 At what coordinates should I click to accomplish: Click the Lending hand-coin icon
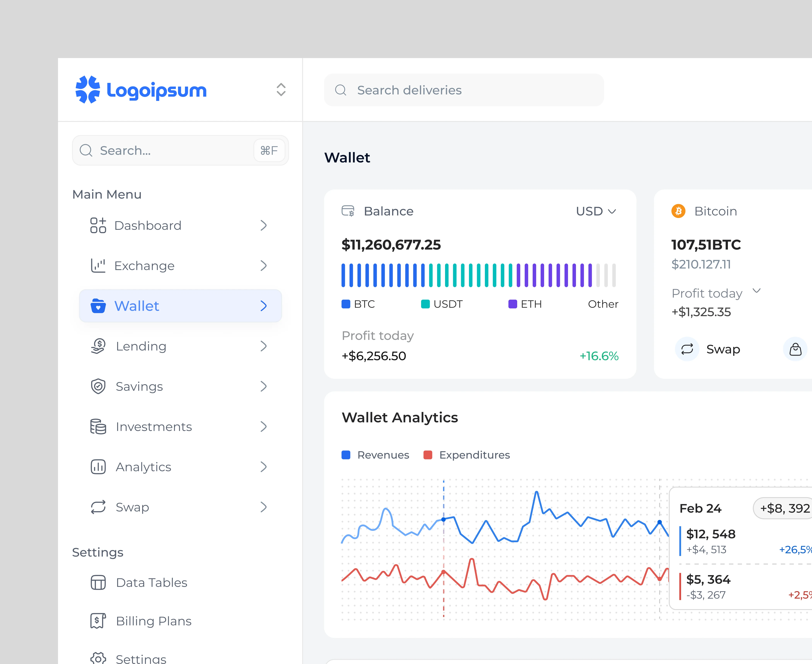pyautogui.click(x=98, y=346)
